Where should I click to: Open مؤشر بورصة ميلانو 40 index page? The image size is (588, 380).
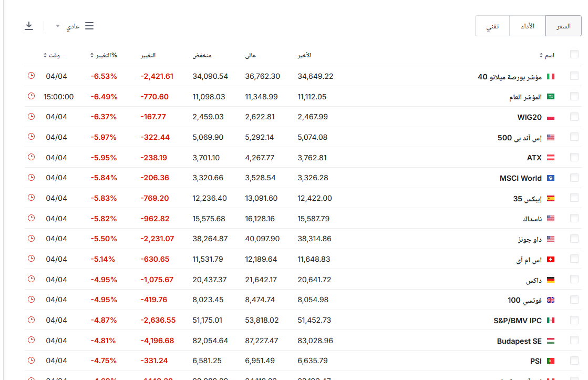tap(510, 77)
